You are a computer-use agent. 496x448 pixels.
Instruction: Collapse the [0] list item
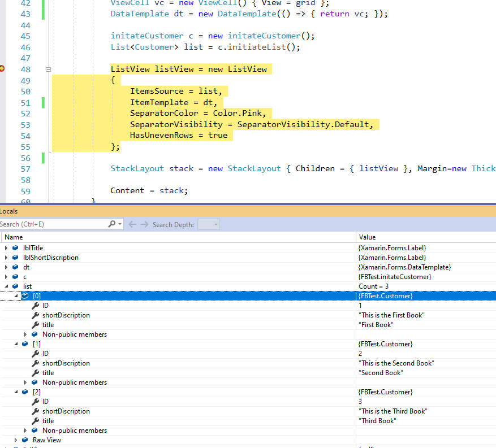tap(16, 295)
